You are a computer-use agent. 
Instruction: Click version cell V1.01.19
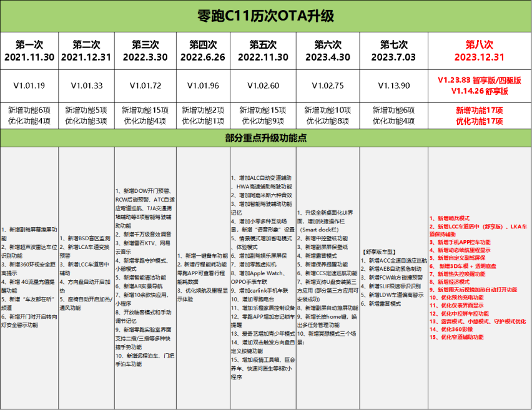[x=29, y=85]
